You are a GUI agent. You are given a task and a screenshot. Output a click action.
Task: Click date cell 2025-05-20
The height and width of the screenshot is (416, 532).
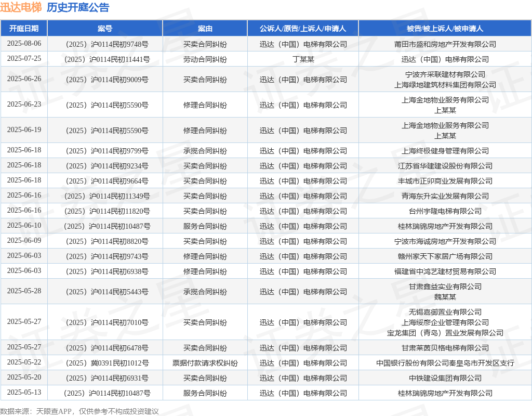[x=24, y=378]
